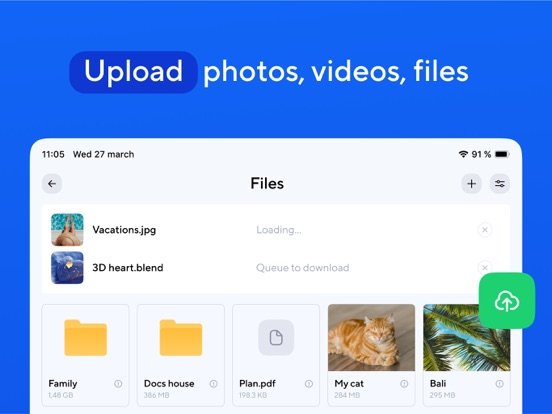Open the filter settings sliders icon
Screen dimensions: 552x414
click(500, 184)
